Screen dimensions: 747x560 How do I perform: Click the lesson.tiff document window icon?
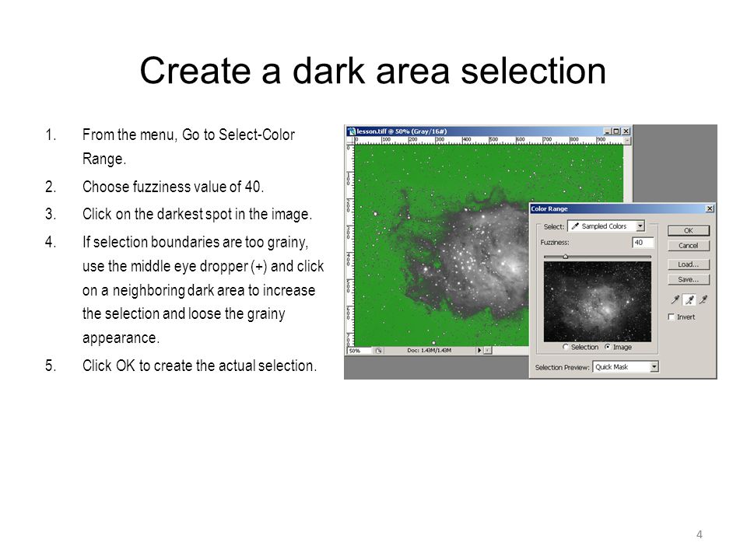click(x=352, y=131)
